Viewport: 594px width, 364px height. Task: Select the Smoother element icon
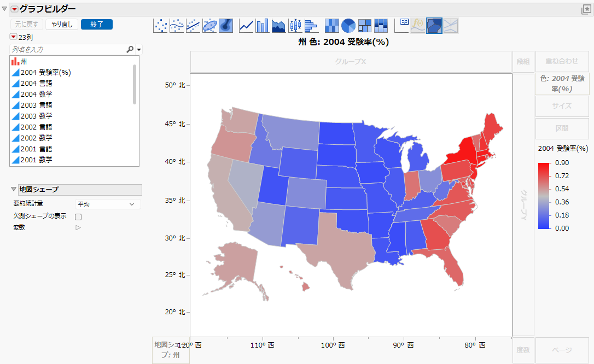coord(177,26)
